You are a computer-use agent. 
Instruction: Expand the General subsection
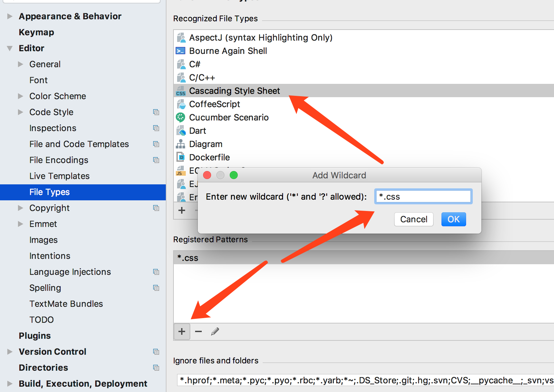point(21,64)
